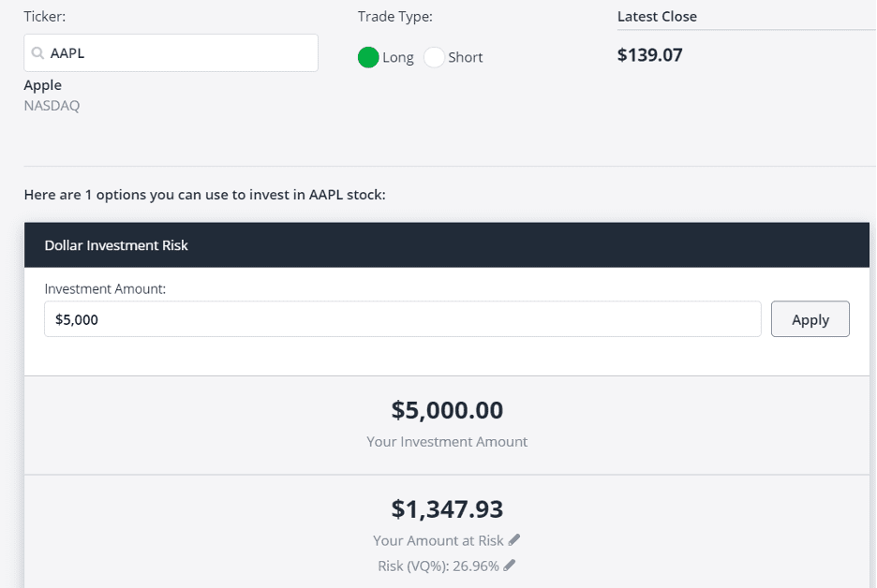Click the search magnifier icon in Ticker field
Screen dimensions: 877x588
click(37, 53)
